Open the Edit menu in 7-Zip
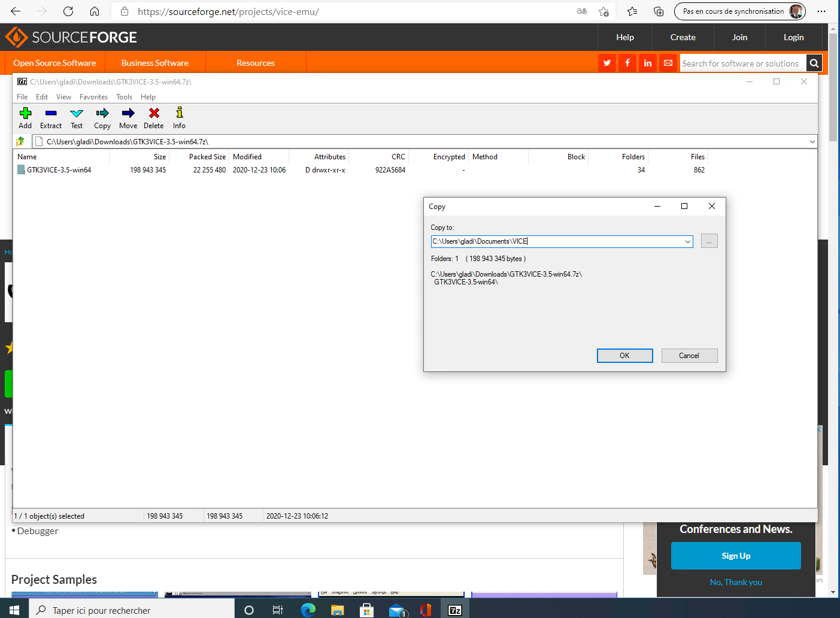 (x=42, y=97)
